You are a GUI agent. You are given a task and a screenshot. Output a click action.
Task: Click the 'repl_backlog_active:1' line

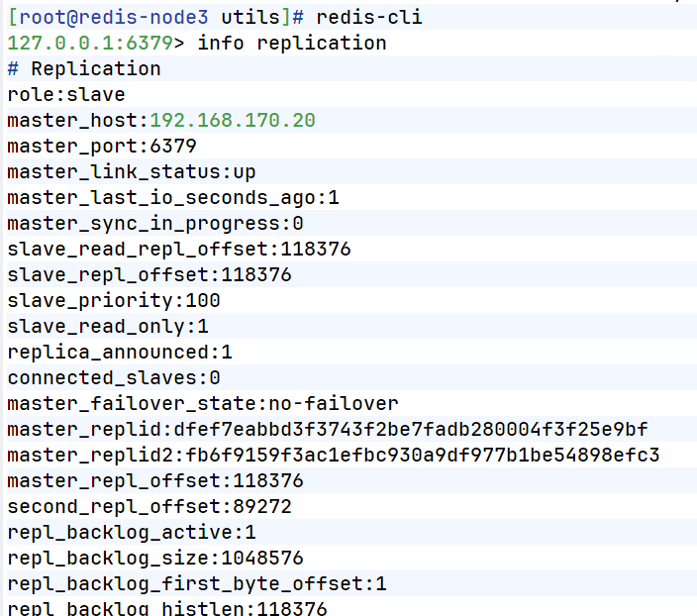(x=132, y=533)
